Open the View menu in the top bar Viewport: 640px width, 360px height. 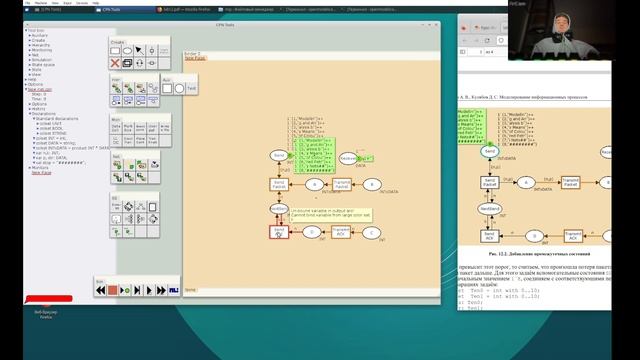[55, 3]
